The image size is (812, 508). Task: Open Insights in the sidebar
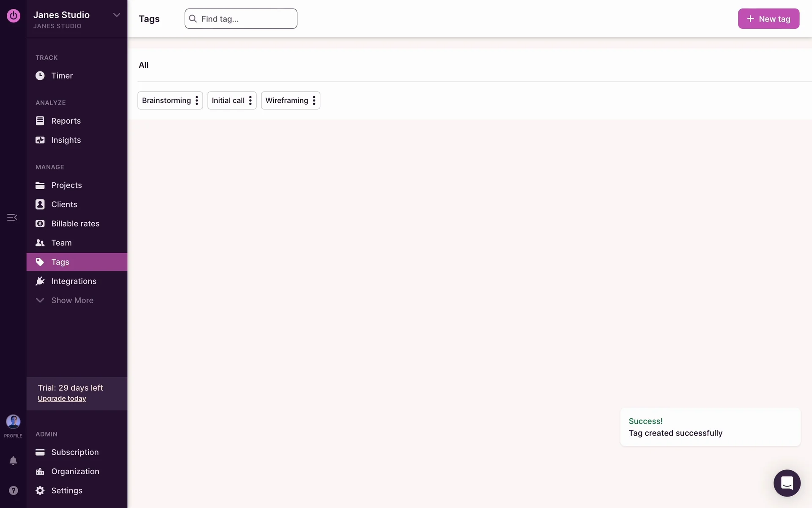66,140
